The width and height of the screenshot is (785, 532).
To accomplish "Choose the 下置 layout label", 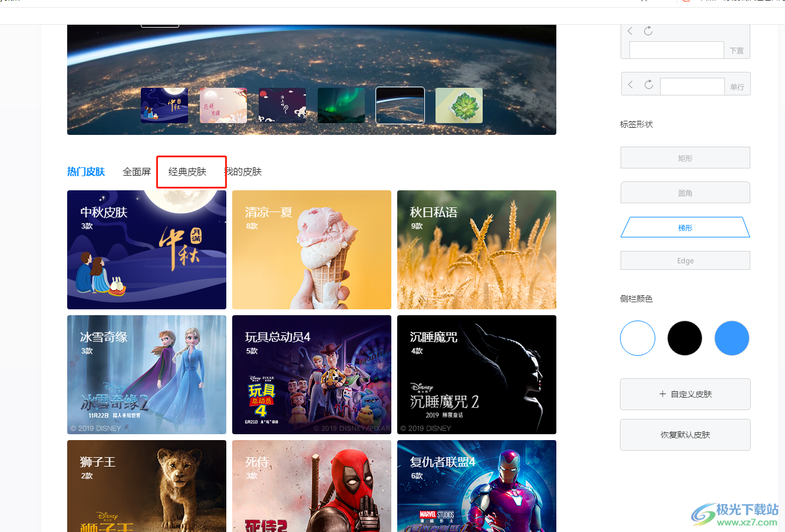I will [x=737, y=51].
